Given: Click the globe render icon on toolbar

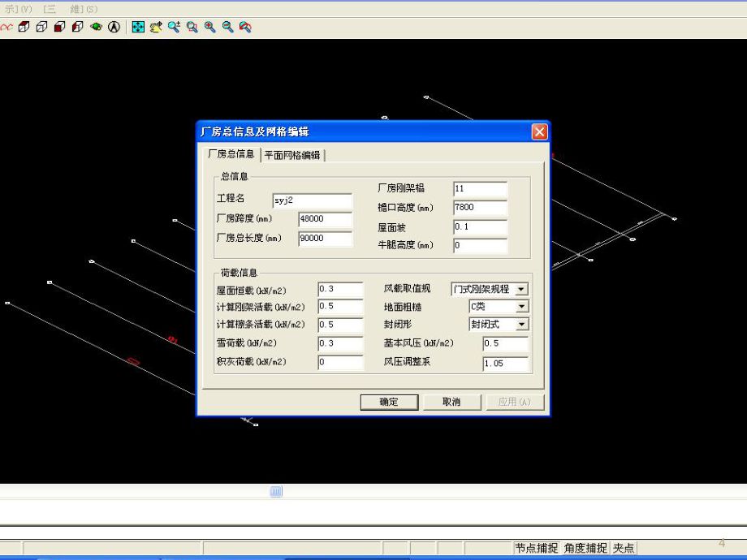Looking at the screenshot, I should click(96, 27).
